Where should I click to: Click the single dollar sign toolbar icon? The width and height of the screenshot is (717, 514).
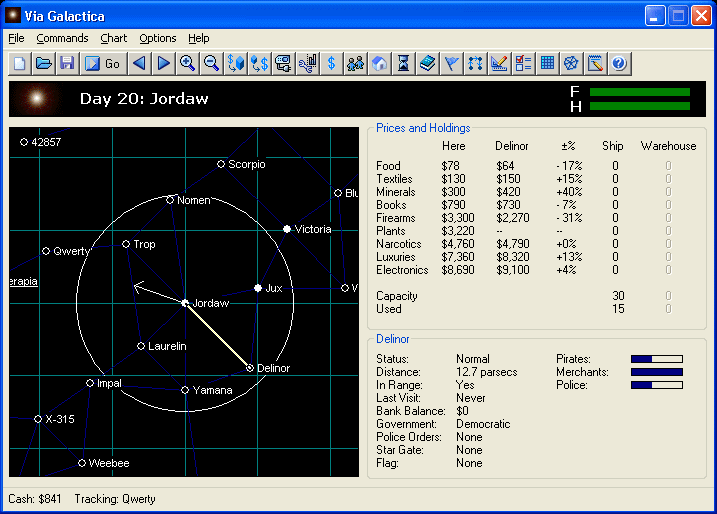coord(331,63)
